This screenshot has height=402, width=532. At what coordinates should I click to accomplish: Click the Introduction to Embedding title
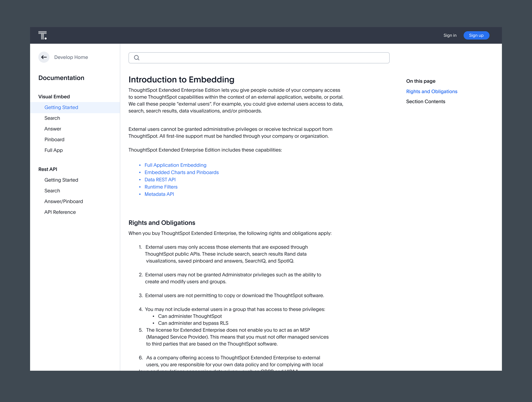181,80
